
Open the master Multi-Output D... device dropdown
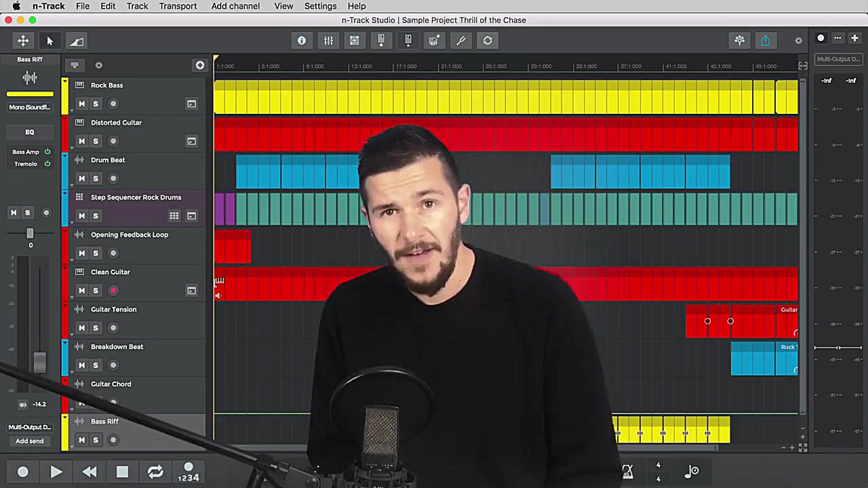(838, 59)
